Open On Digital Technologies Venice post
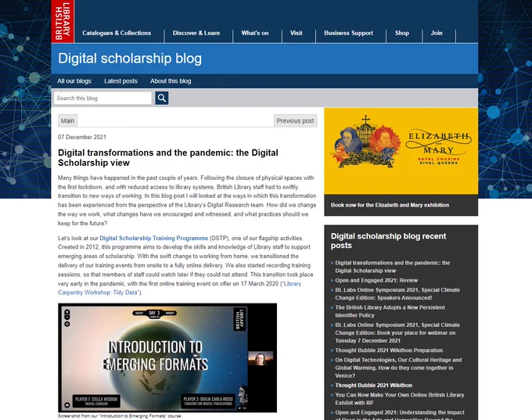The height and width of the screenshot is (420, 532). click(x=398, y=368)
